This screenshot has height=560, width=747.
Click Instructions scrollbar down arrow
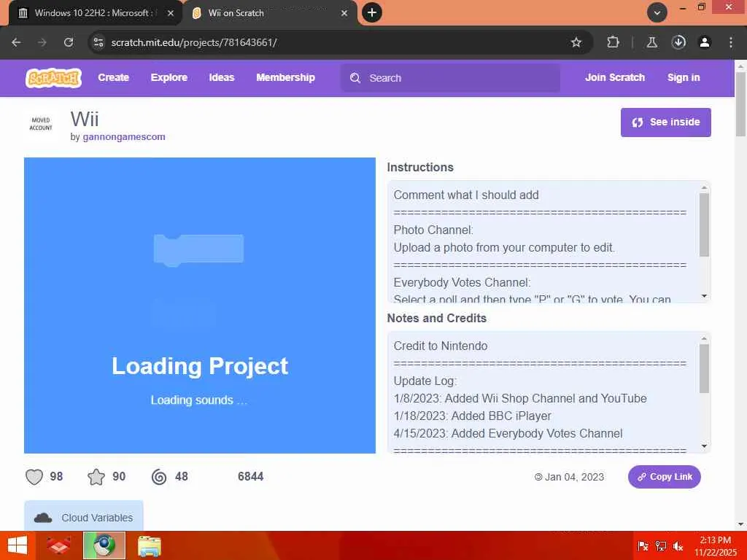click(704, 296)
